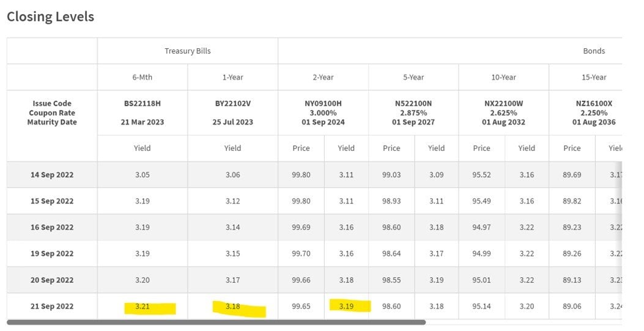Image resolution: width=644 pixels, height=331 pixels.
Task: Click the Treasury Bills column group header
Action: (x=188, y=51)
